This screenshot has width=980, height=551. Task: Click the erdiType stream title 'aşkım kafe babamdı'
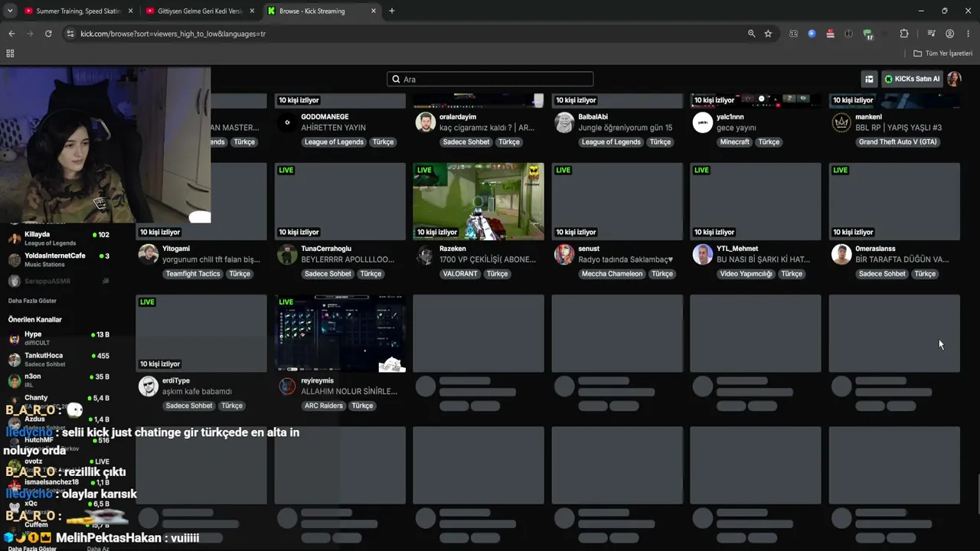pos(197,391)
